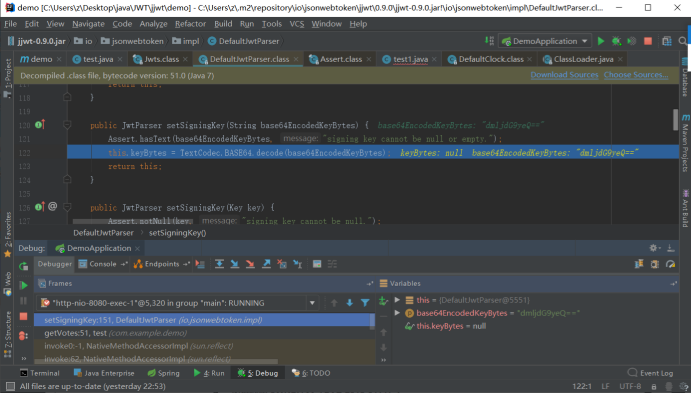
Task: Resume program in the debug sidebar
Action: click(23, 285)
